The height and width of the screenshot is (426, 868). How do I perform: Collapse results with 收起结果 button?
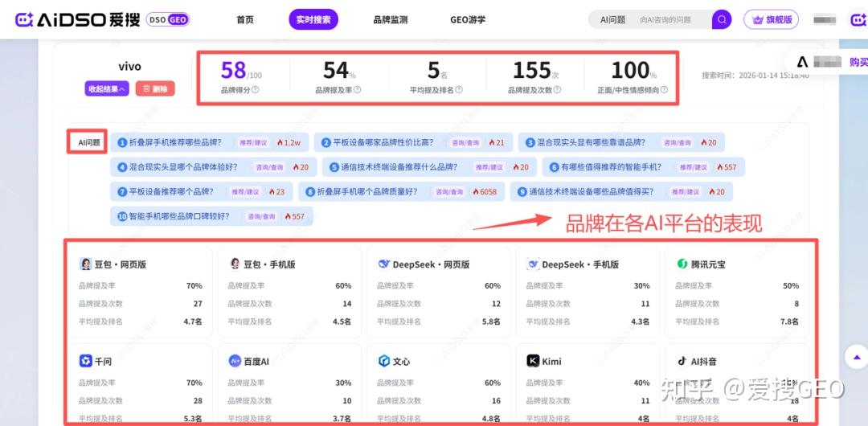pyautogui.click(x=107, y=88)
